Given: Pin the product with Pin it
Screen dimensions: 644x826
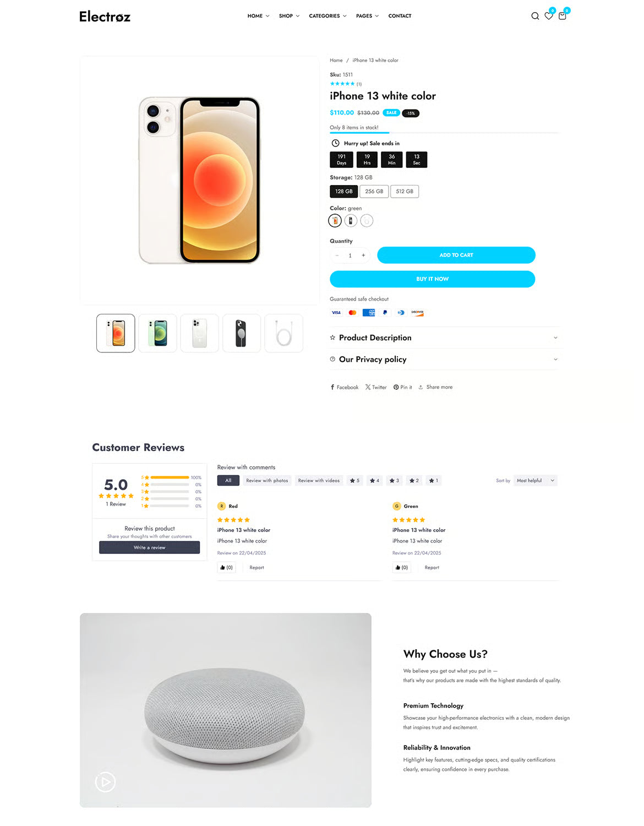Looking at the screenshot, I should tap(402, 387).
